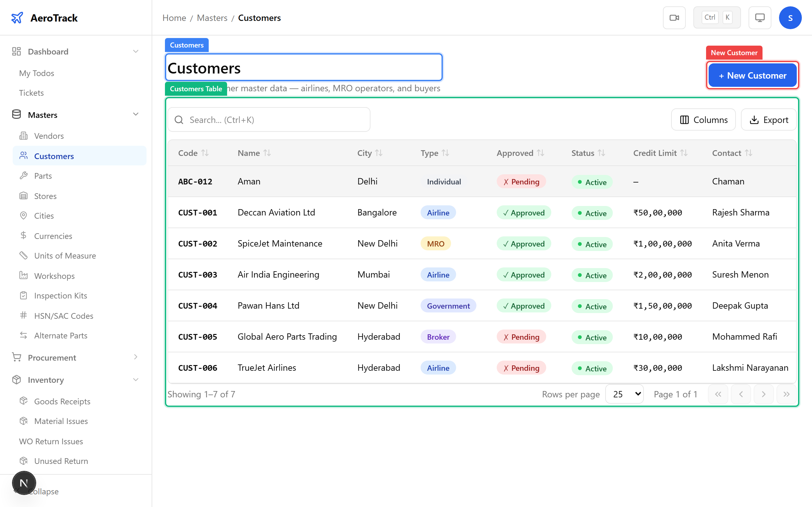This screenshot has height=507, width=812.
Task: Open Masters from the breadcrumb
Action: [x=212, y=17]
